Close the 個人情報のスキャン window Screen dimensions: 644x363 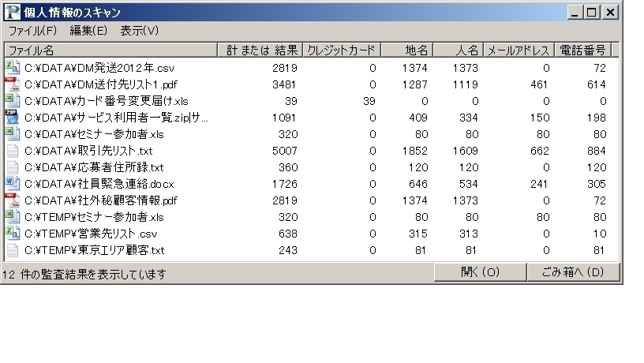(610, 13)
